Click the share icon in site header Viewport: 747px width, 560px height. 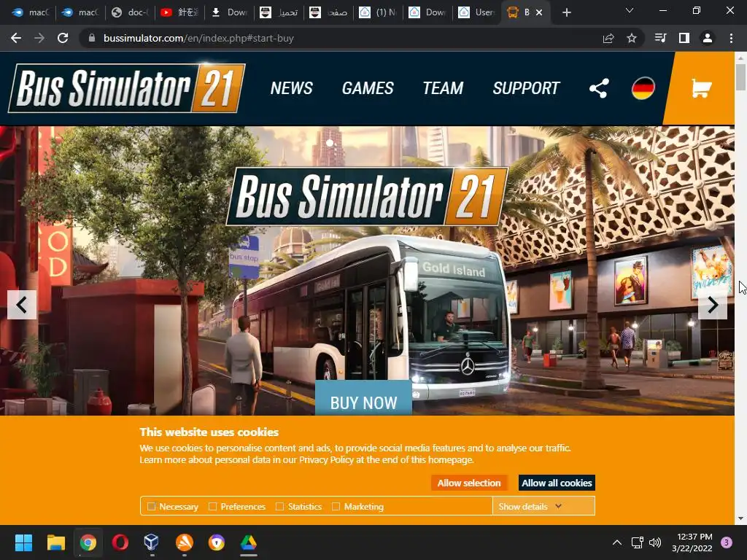pyautogui.click(x=599, y=88)
